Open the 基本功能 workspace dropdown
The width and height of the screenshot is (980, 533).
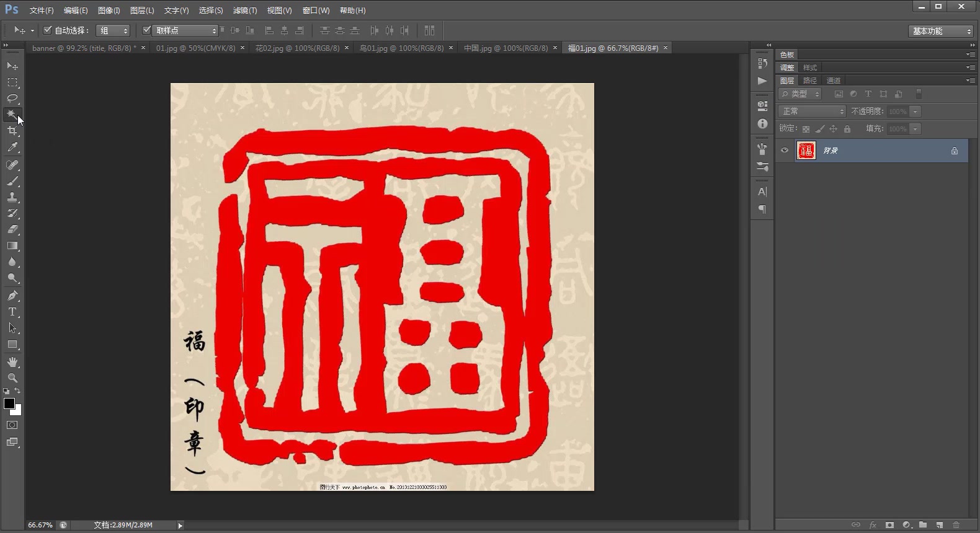pos(941,31)
